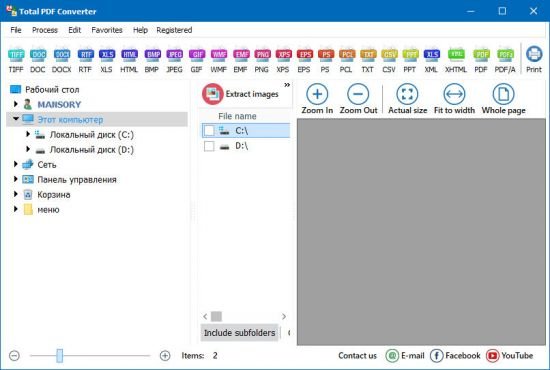Select the EMF format icon
The image size is (550, 370).
coord(241,60)
